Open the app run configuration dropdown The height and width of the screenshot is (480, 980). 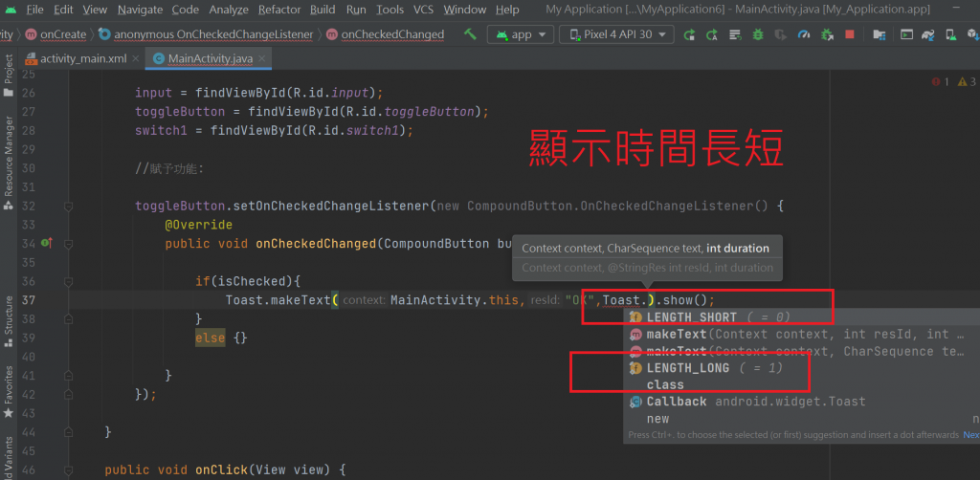tap(521, 34)
